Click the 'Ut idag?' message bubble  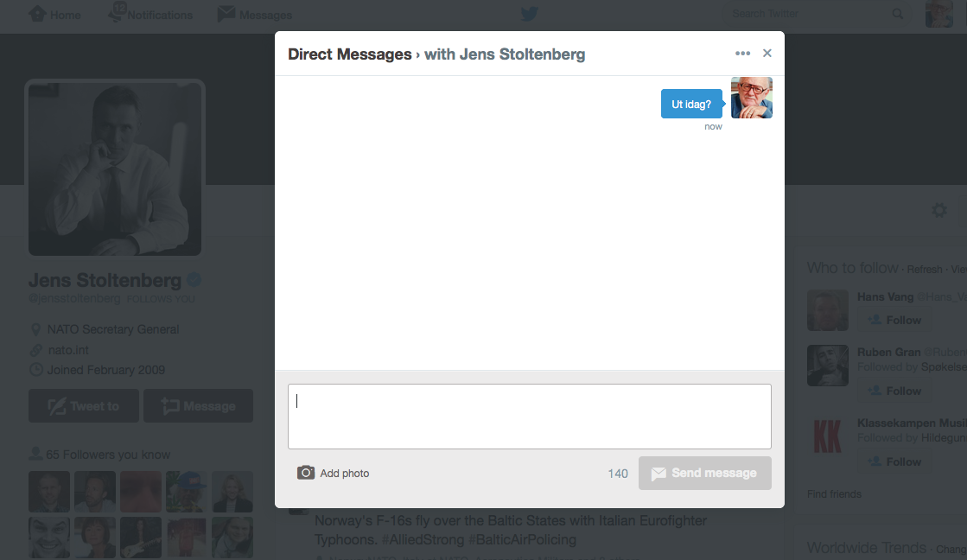(691, 105)
